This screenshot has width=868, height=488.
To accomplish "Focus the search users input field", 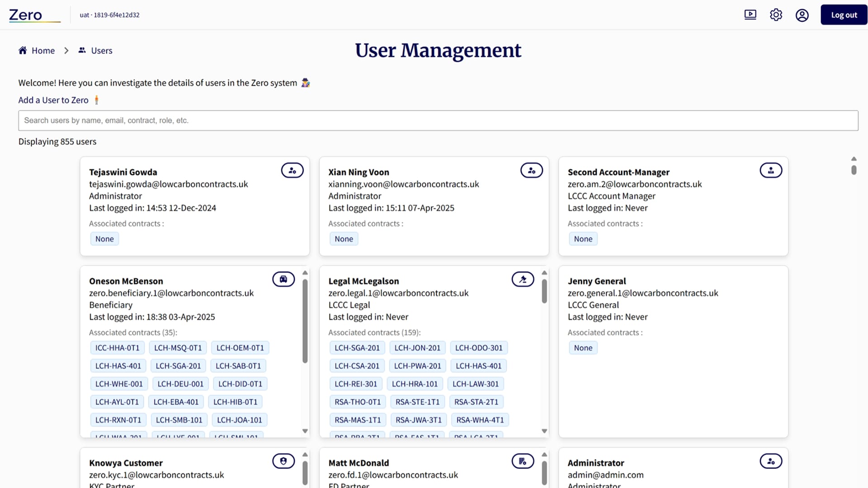I will (x=438, y=121).
